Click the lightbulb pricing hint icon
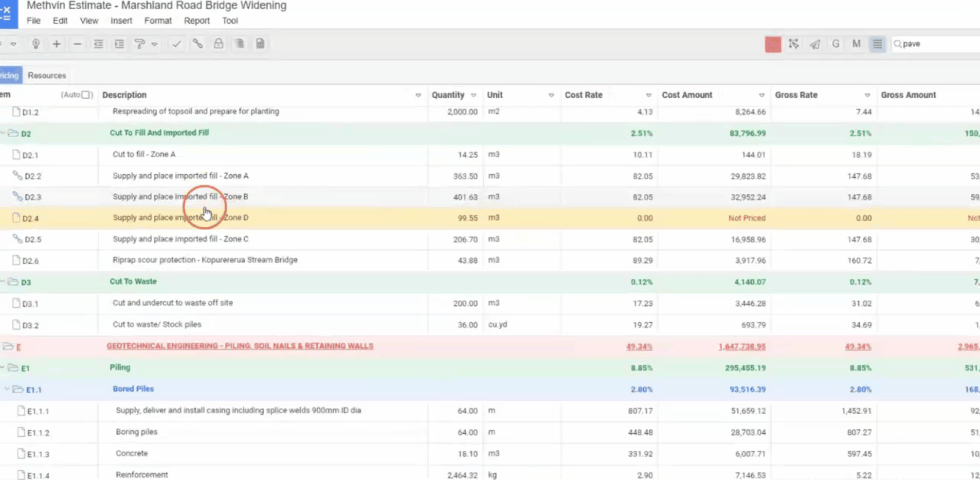This screenshot has width=980, height=480. pos(36,44)
